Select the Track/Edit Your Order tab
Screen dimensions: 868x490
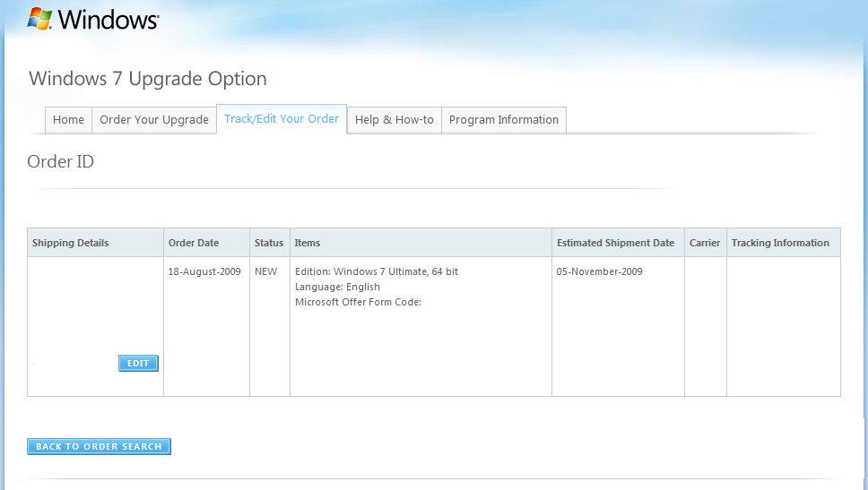click(282, 119)
